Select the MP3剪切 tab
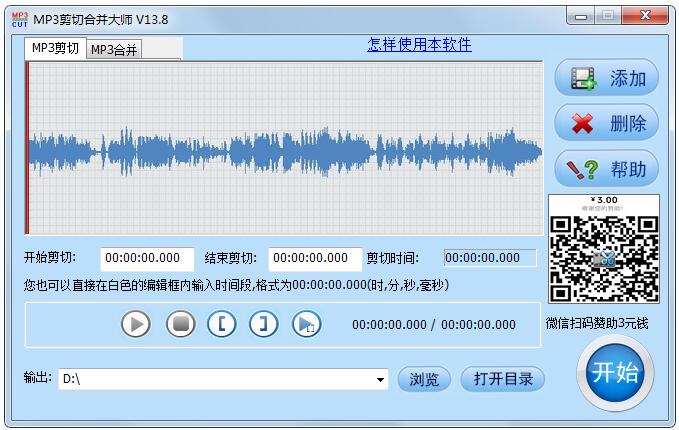679x430 pixels. 55,48
